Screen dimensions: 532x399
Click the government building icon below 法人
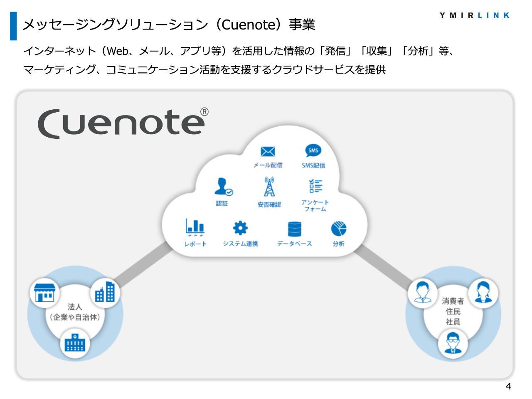pos(75,343)
